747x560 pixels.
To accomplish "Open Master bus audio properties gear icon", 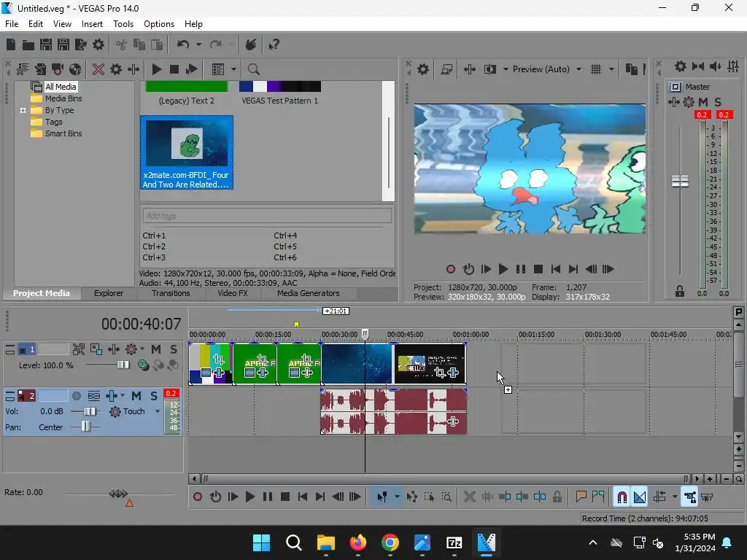I will tap(681, 66).
